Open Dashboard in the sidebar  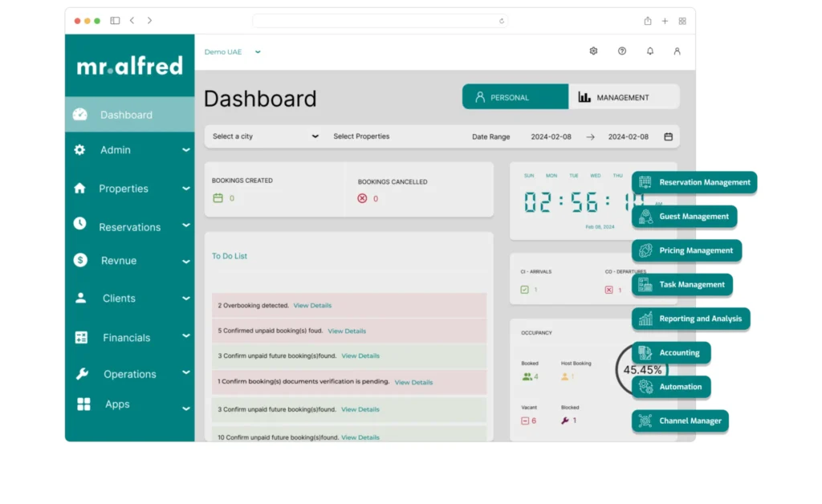(126, 115)
